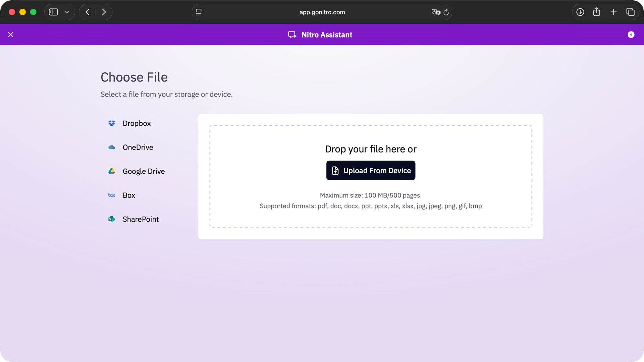Reload the current page

[446, 12]
